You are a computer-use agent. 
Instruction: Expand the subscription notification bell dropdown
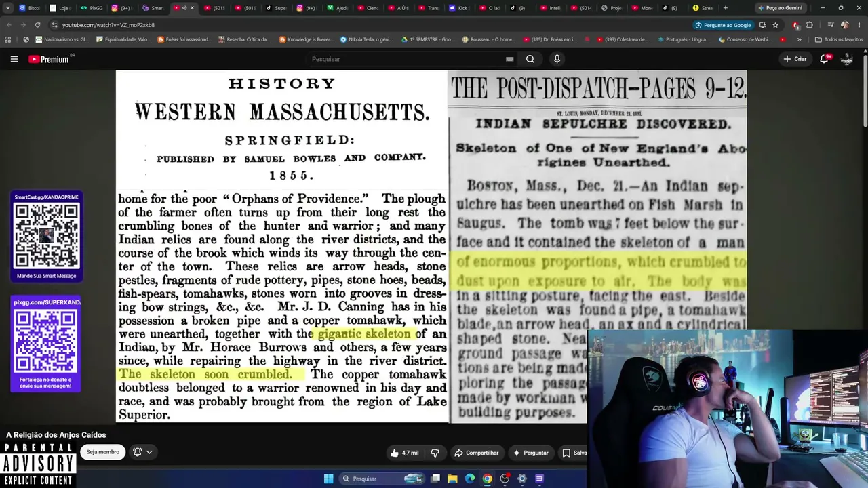[x=142, y=452]
